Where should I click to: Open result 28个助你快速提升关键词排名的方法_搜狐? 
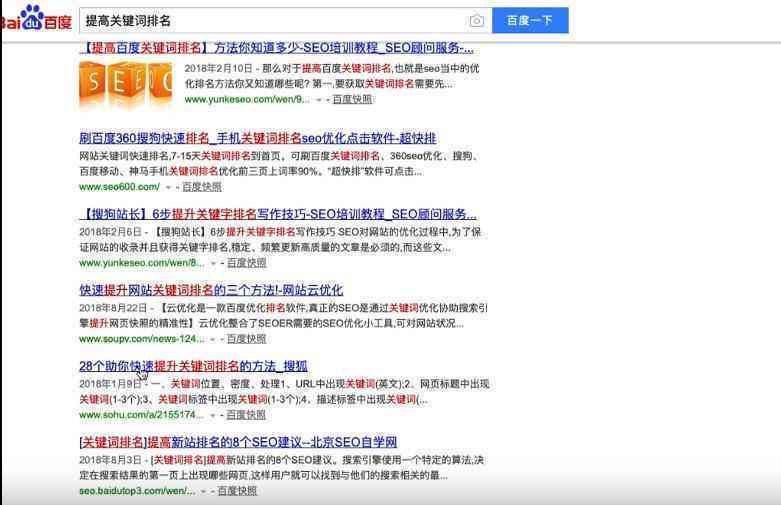point(193,366)
